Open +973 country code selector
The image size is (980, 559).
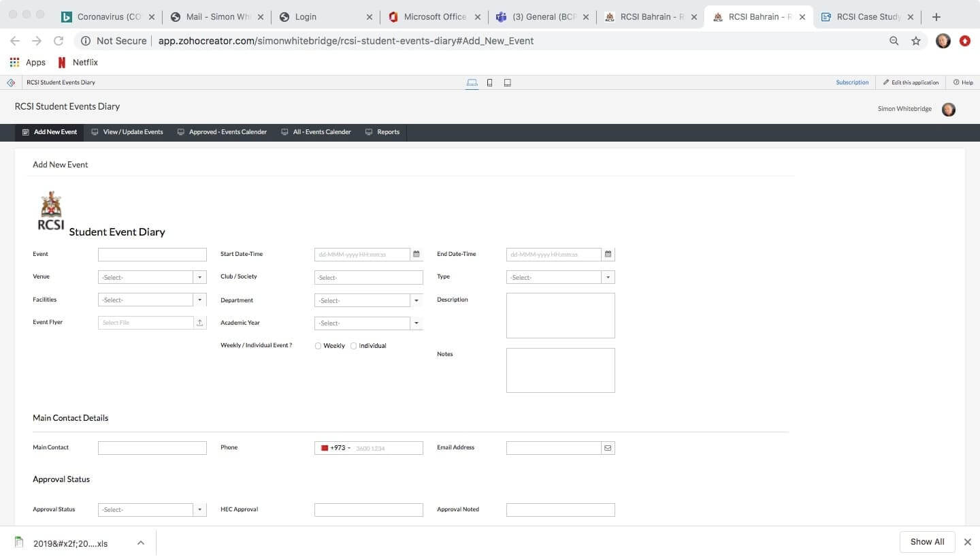(336, 448)
